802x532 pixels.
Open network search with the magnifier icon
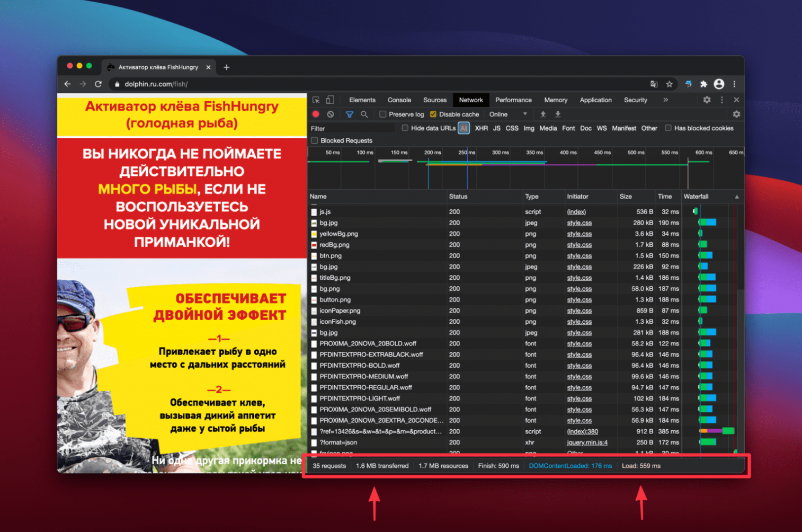(x=364, y=114)
